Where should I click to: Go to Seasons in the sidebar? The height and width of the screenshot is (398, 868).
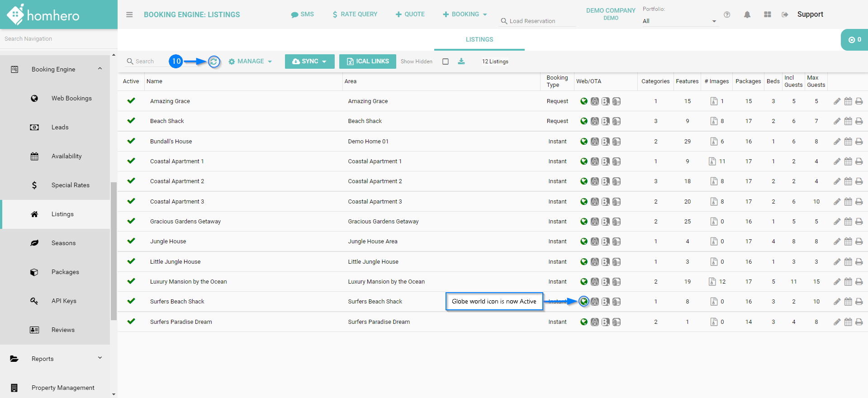pos(63,243)
